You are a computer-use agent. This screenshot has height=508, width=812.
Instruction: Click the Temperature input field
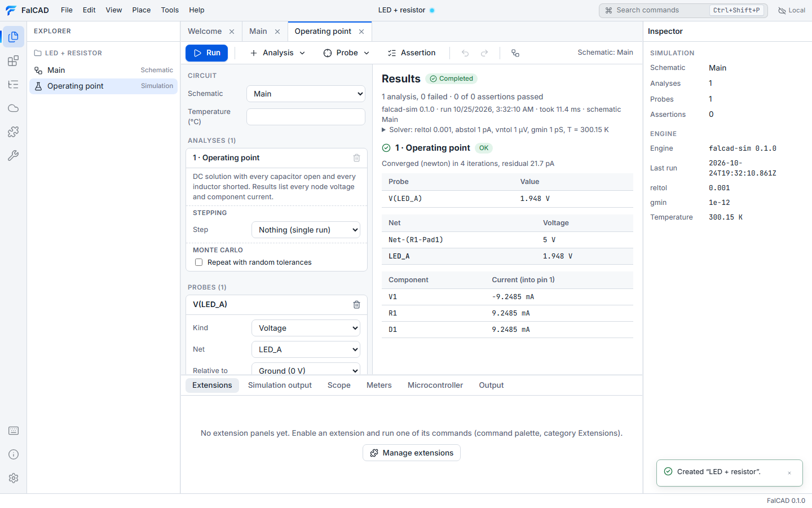306,117
